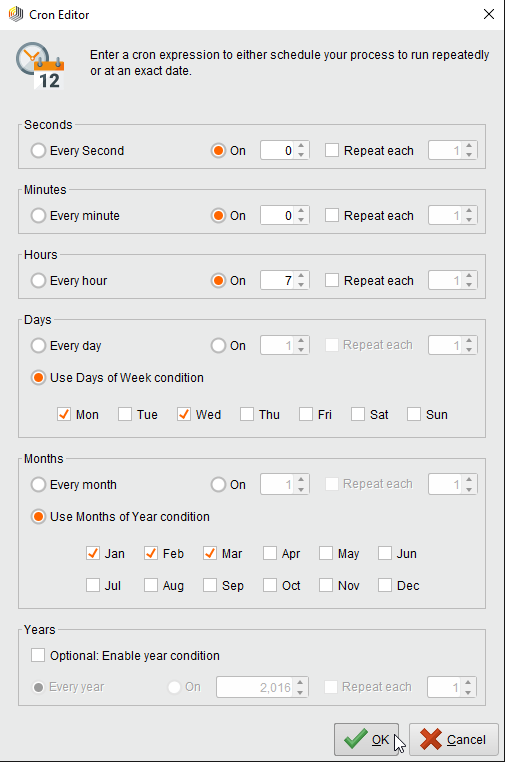This screenshot has width=505, height=762.
Task: Select the Minutes On radio button
Action: point(218,215)
